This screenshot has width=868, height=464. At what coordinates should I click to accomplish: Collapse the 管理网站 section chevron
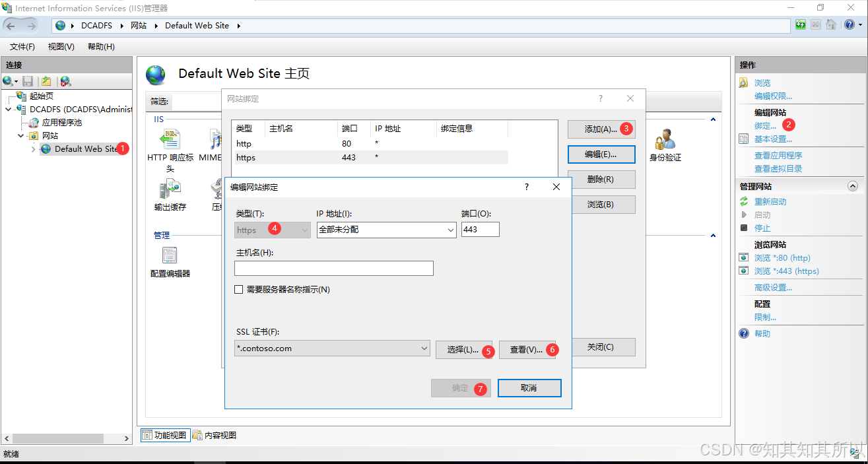click(852, 187)
